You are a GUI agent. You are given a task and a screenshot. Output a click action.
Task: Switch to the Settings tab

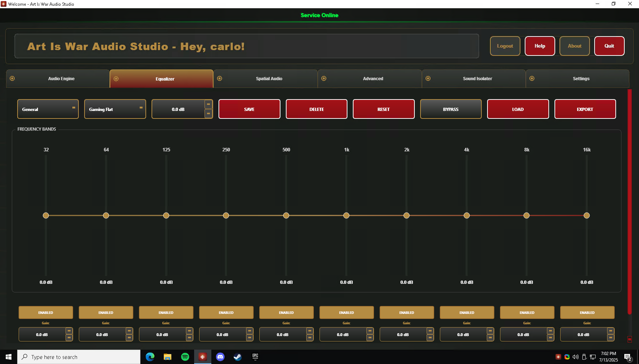click(578, 79)
